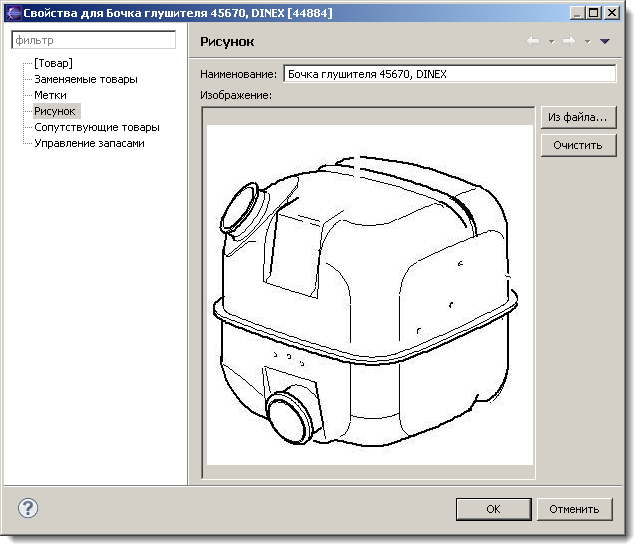Image resolution: width=641 pixels, height=551 pixels.
Task: Click the back navigation arrow
Action: (533, 41)
